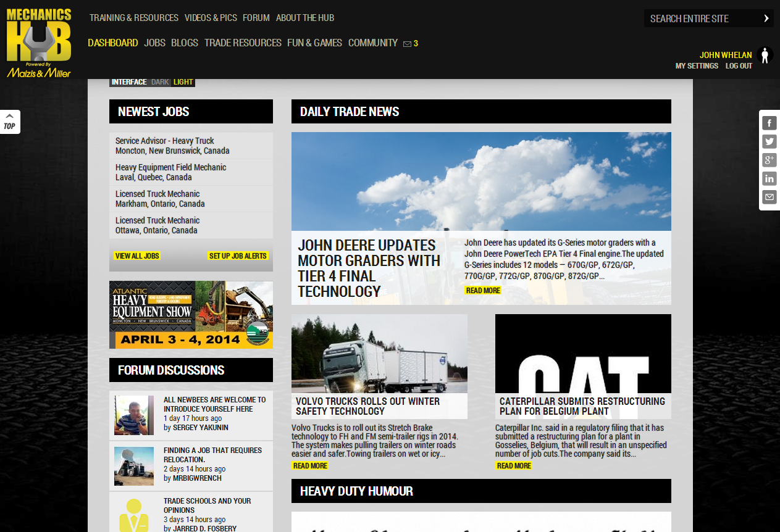Open the John Deere motor graders headline
780x532 pixels.
tap(369, 268)
